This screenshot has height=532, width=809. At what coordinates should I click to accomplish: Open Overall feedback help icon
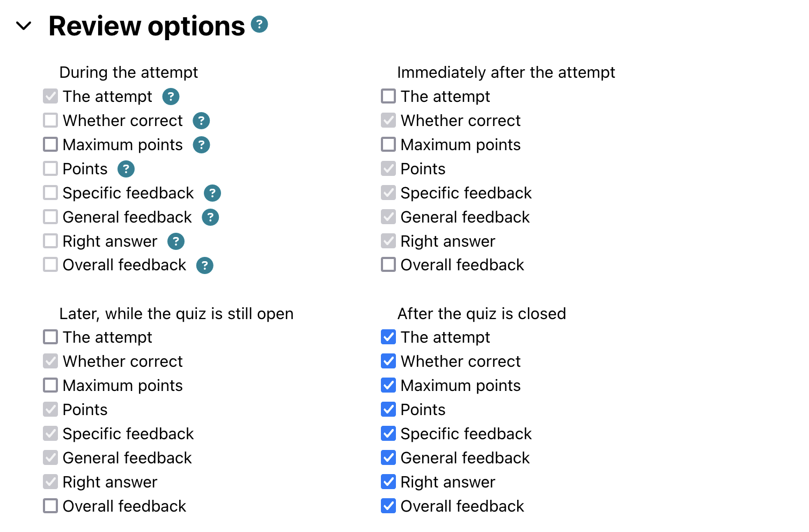coord(204,265)
